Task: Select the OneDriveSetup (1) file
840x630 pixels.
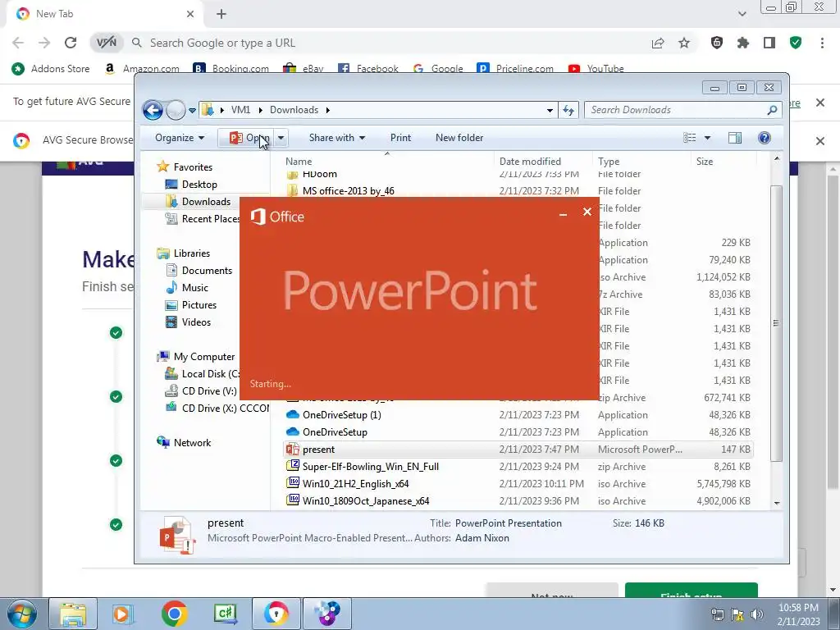Action: (342, 414)
